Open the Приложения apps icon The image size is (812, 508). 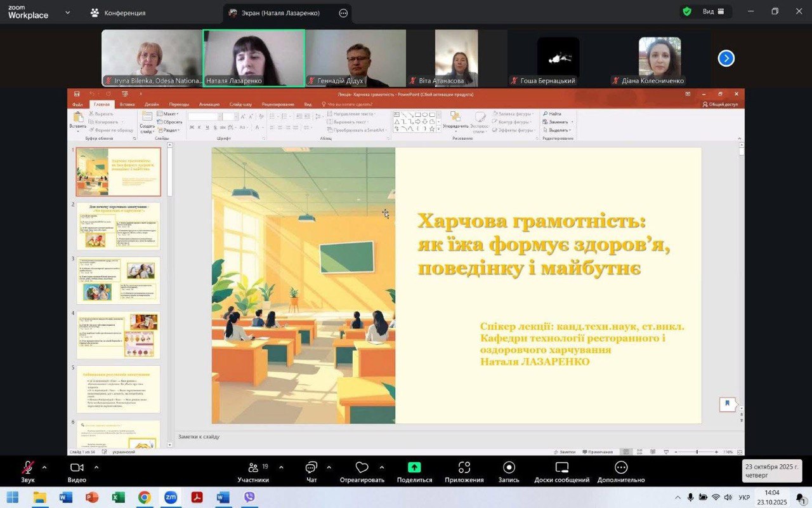[464, 468]
